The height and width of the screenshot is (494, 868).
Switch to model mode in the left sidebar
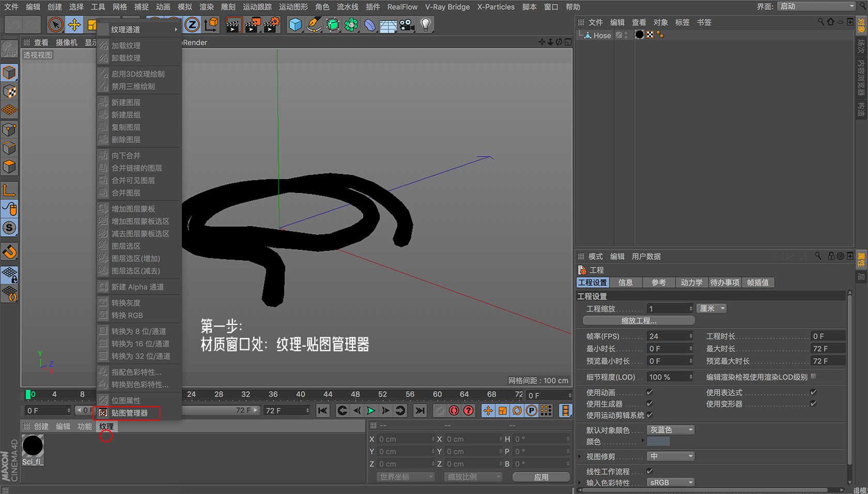click(x=9, y=73)
